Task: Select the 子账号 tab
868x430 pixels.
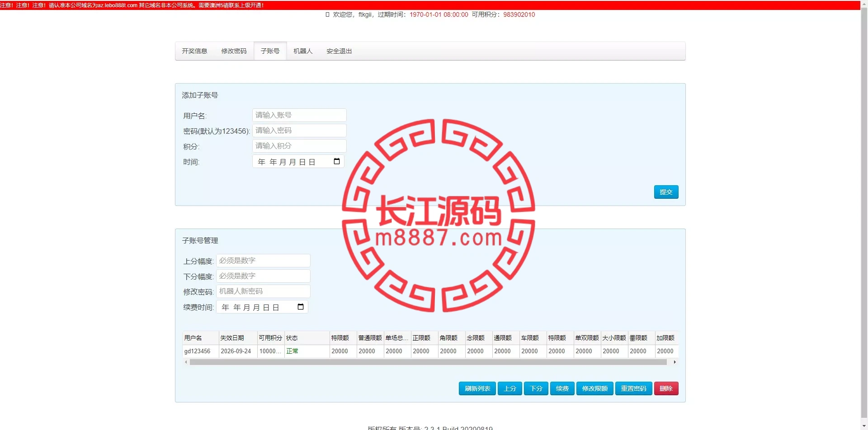Action: pos(270,51)
